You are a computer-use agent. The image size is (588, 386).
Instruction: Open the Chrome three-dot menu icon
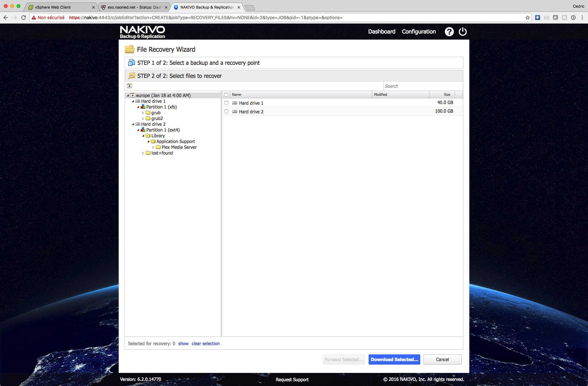click(x=582, y=18)
